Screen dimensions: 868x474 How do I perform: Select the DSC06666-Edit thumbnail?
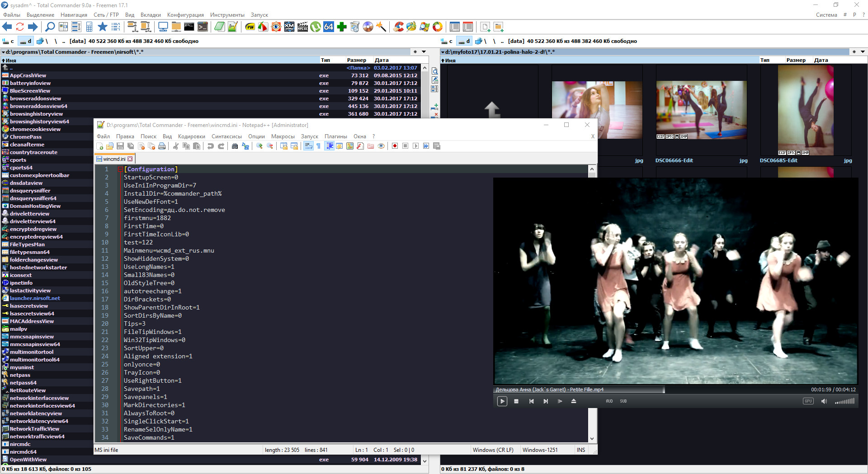pyautogui.click(x=701, y=110)
